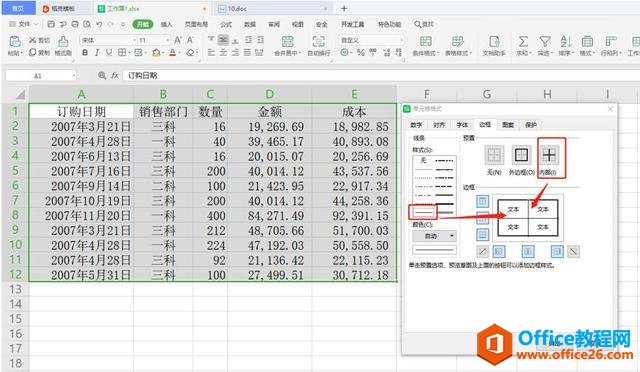Open the Alignment tab in format dialog
640x372 pixels.
[x=439, y=125]
